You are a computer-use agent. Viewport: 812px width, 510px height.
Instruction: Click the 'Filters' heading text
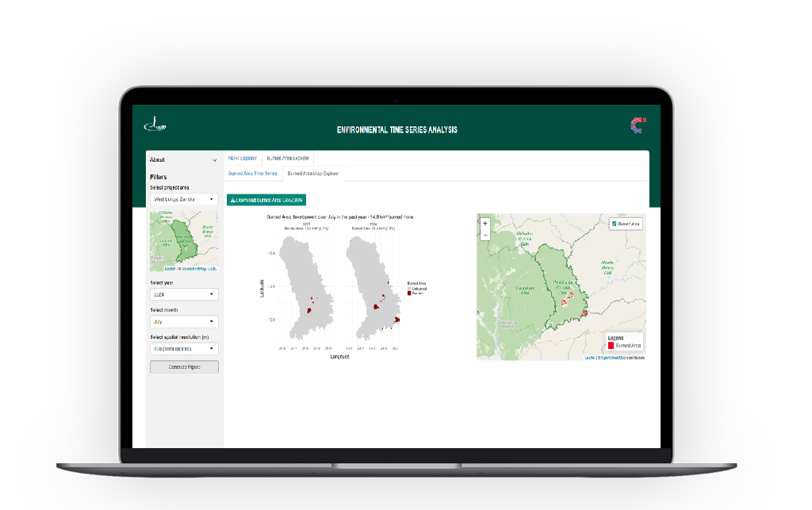tap(159, 177)
